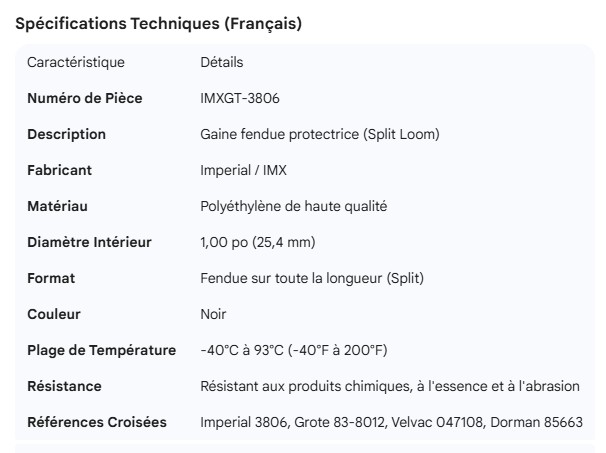Click the Spécifications Techniques (Français) heading
This screenshot has height=453, width=606.
(159, 24)
